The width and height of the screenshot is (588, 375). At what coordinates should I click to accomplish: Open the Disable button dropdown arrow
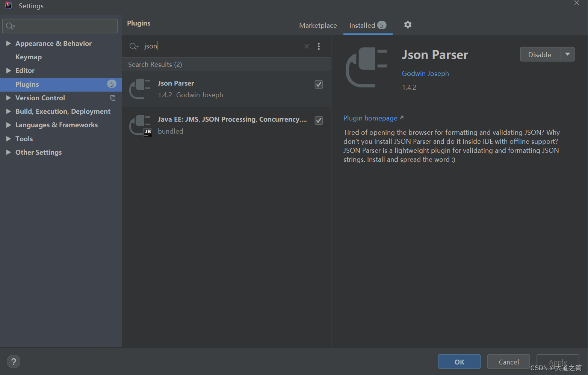[568, 54]
